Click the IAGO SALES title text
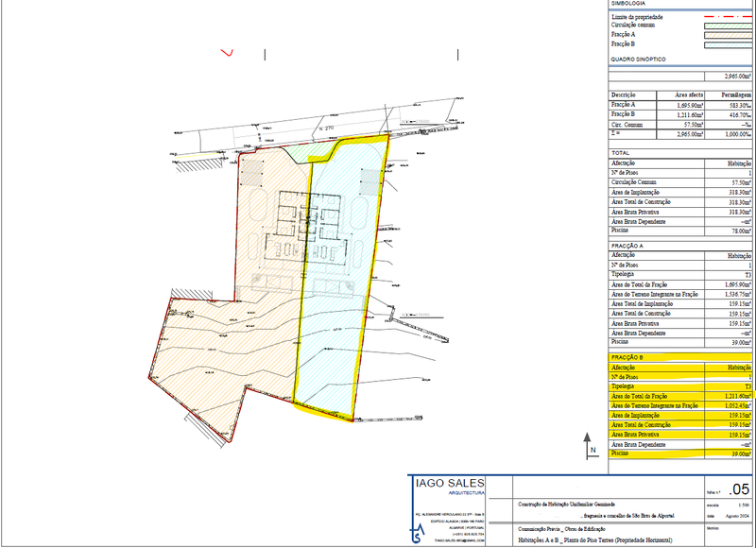 450,482
